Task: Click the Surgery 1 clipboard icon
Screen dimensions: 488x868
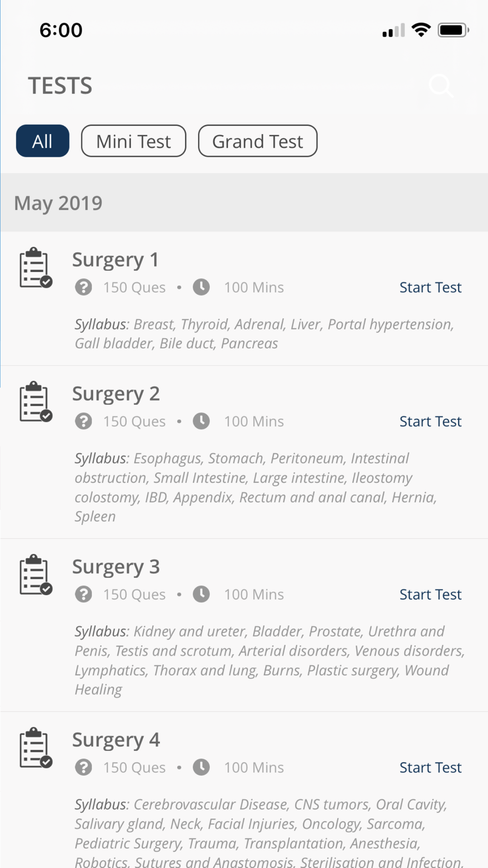Action: tap(35, 268)
